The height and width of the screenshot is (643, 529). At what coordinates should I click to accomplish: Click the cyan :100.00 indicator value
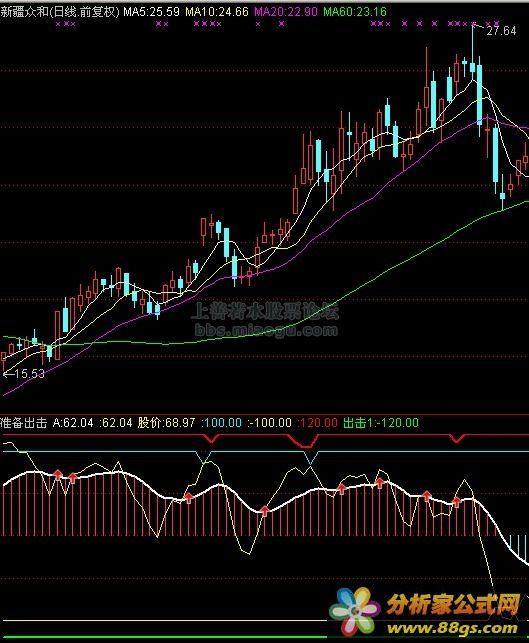coord(221,423)
